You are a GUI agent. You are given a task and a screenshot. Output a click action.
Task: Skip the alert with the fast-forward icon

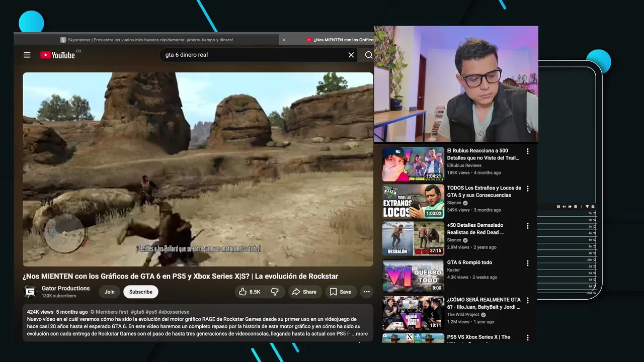tap(570, 207)
